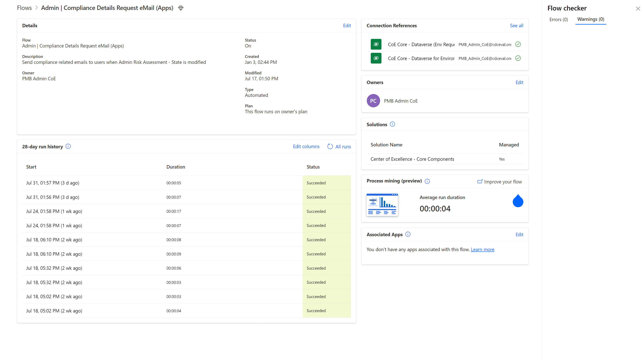Viewport: 644px width, 359px height.
Task: Switch to the Warnings (0) tab
Action: pos(591,19)
